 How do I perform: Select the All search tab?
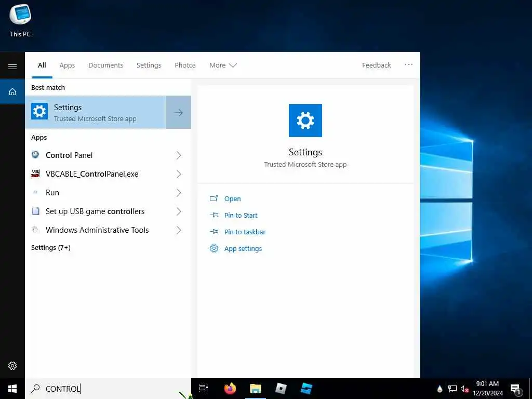[x=42, y=65]
